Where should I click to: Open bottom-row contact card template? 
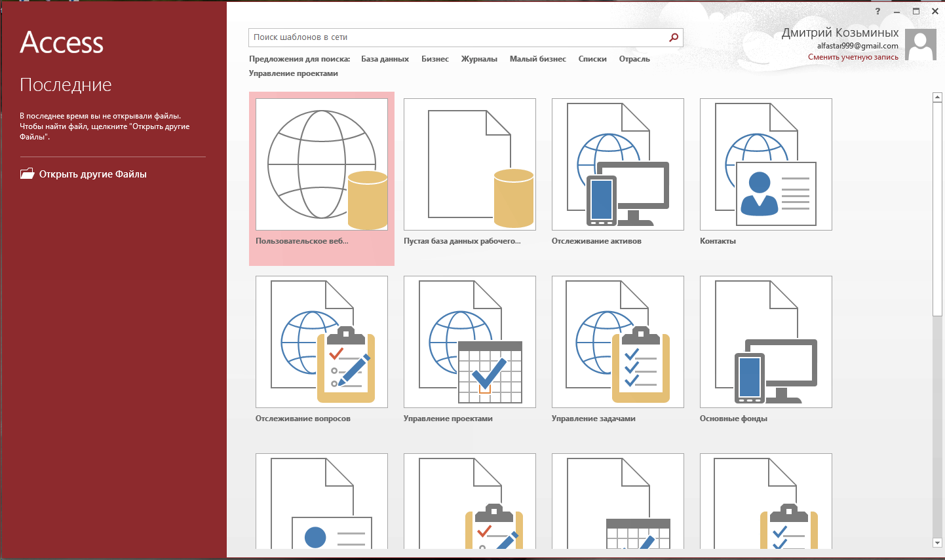(x=322, y=501)
